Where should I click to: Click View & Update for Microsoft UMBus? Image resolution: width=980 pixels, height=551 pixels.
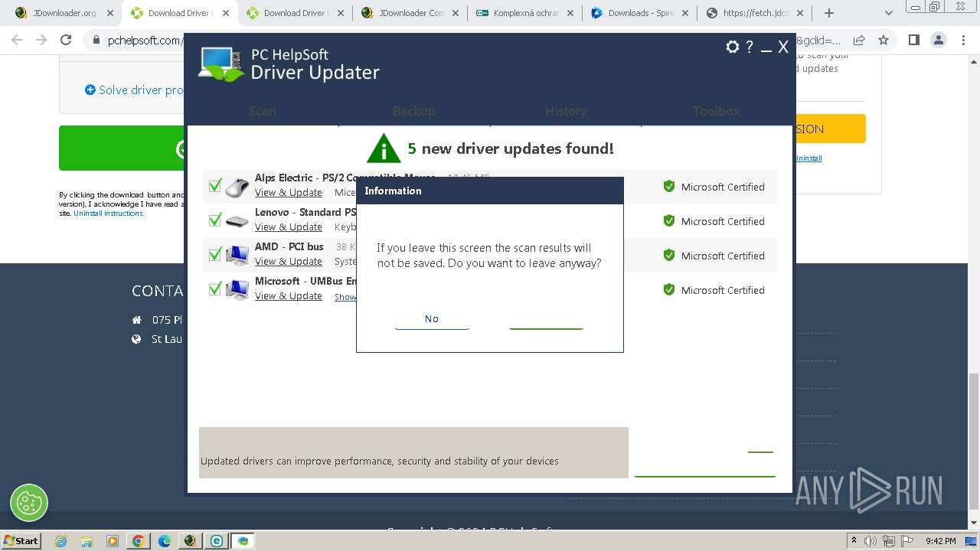[x=289, y=296]
